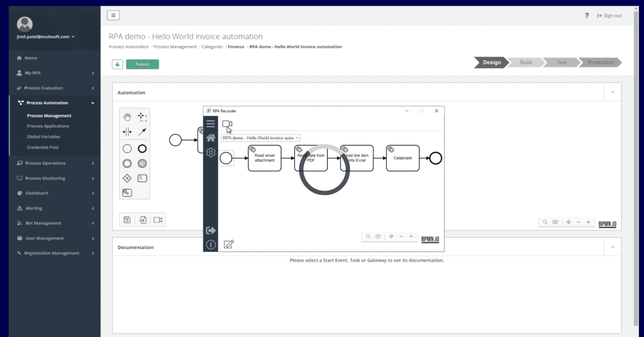Click the info icon in RPA Recorder sidebar
Screen dimensions: 644x337
pos(211,245)
